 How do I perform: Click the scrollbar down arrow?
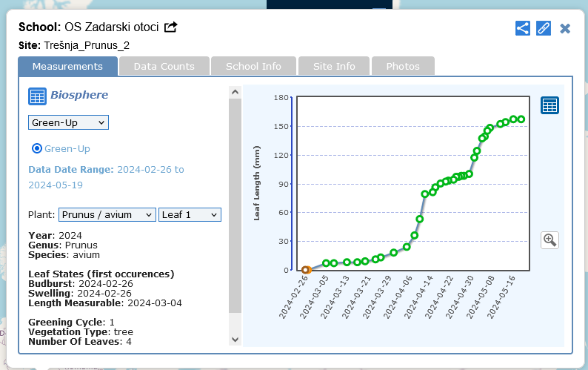pyautogui.click(x=235, y=339)
